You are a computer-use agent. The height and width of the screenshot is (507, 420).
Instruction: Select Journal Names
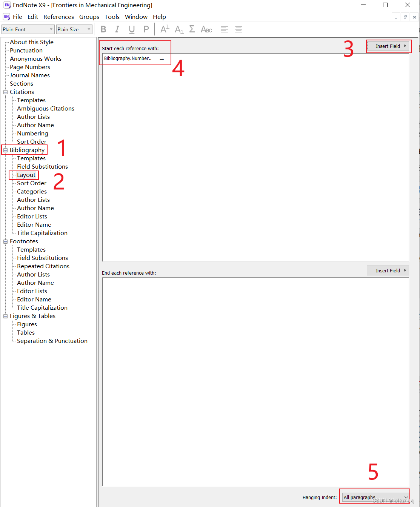30,75
